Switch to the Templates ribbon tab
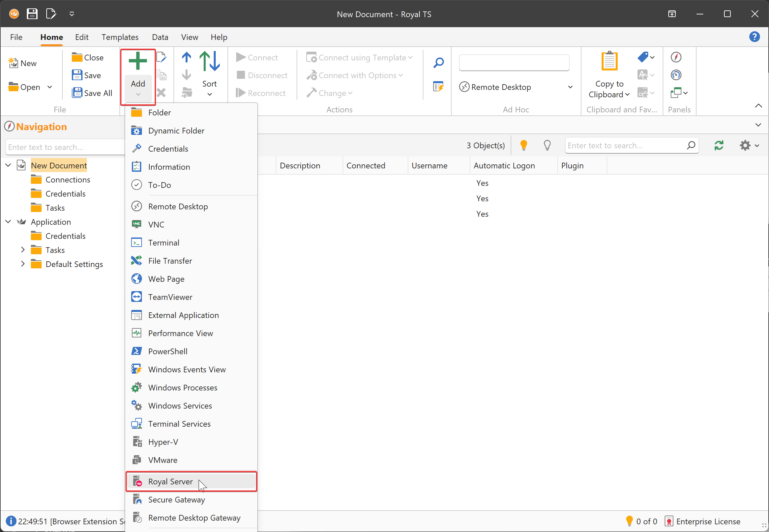The image size is (769, 532). [x=120, y=37]
